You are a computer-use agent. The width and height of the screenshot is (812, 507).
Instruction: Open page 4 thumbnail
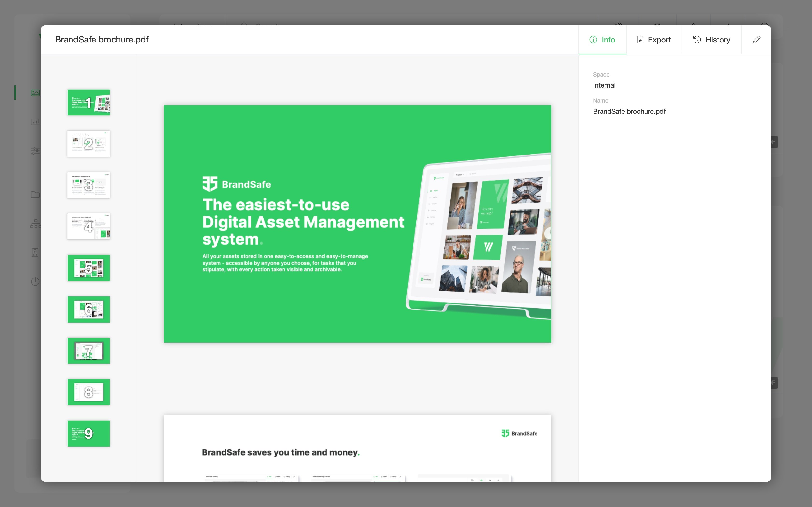pos(89,226)
